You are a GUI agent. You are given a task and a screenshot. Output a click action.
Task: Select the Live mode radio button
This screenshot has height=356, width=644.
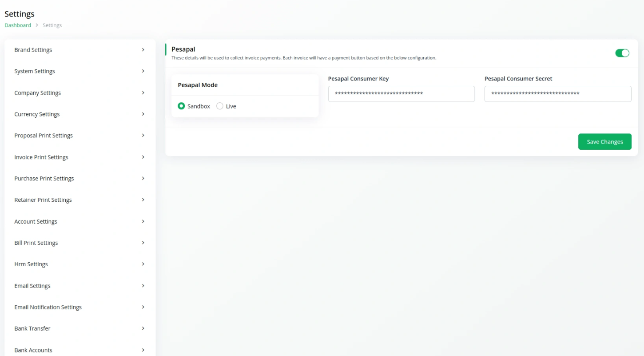point(220,106)
